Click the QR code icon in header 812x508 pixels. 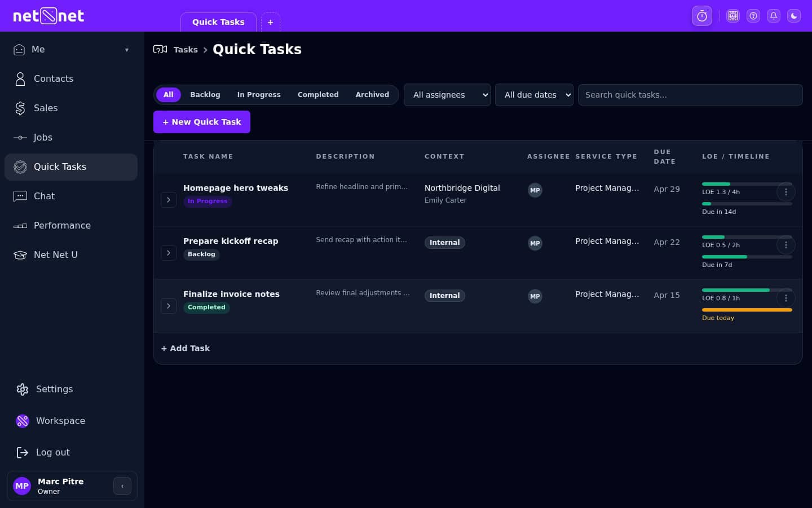(732, 16)
